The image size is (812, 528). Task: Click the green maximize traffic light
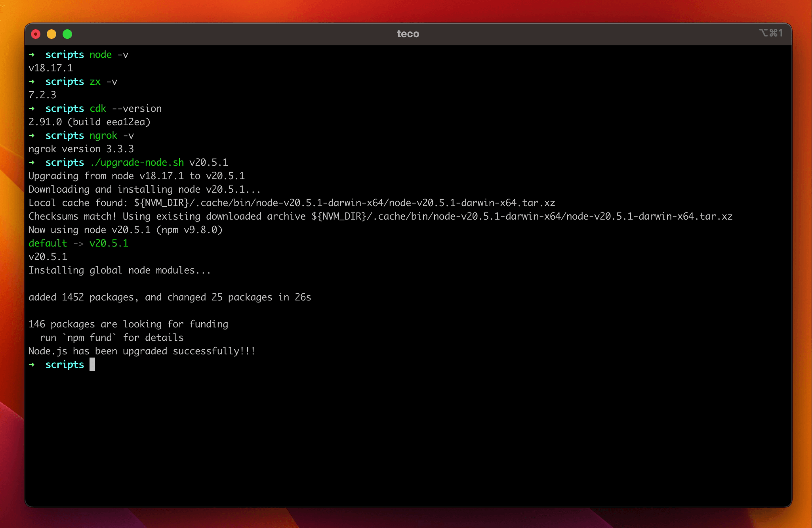pos(68,34)
